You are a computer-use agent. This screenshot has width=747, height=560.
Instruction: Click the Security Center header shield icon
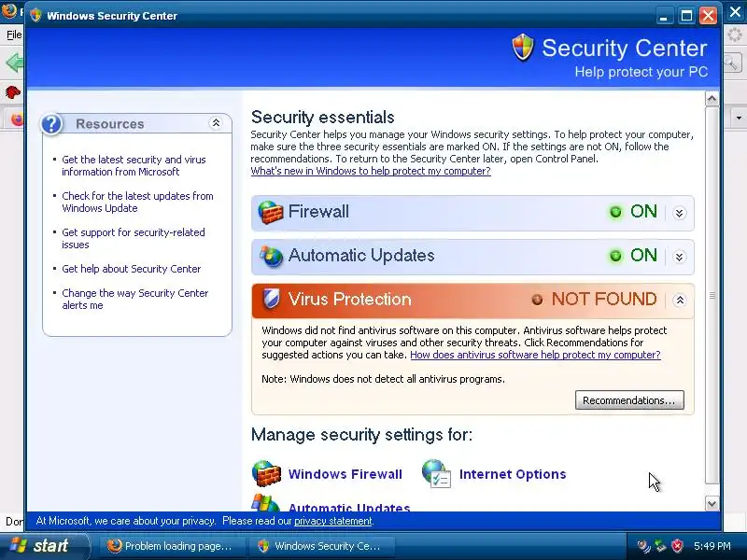(523, 48)
